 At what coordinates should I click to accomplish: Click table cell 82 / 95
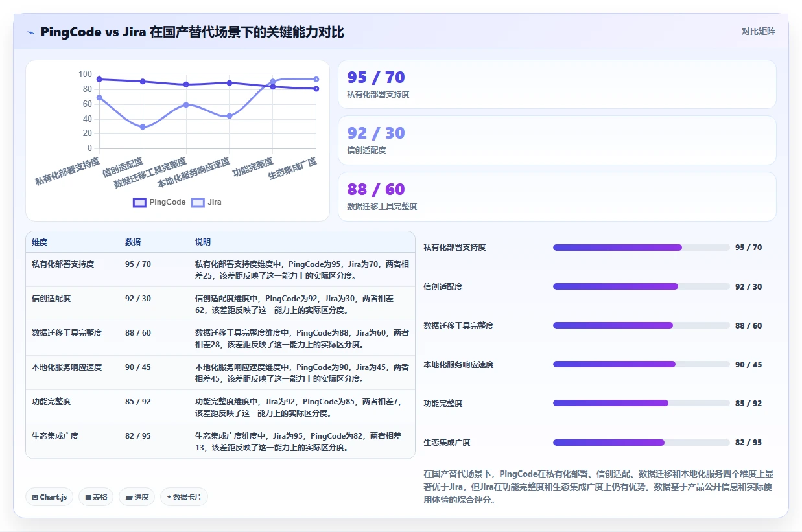pyautogui.click(x=138, y=436)
